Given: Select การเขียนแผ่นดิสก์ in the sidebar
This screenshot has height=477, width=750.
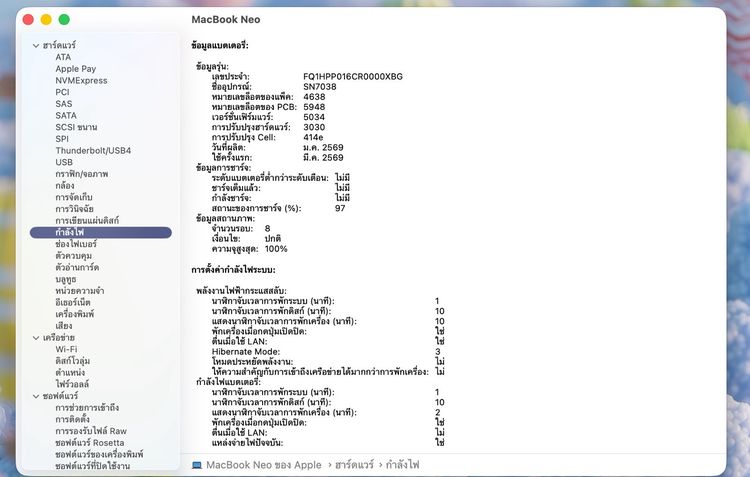Looking at the screenshot, I should (87, 221).
